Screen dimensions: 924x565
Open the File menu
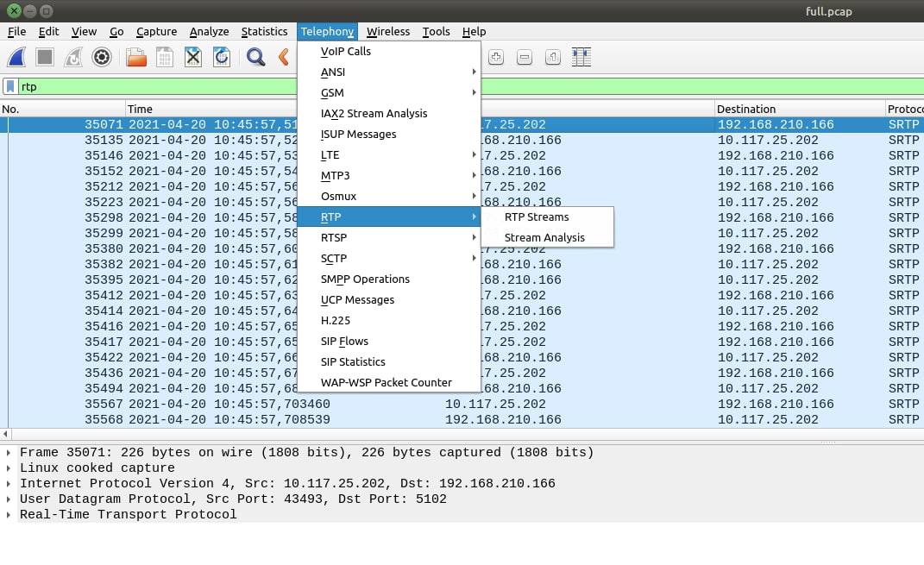16,32
